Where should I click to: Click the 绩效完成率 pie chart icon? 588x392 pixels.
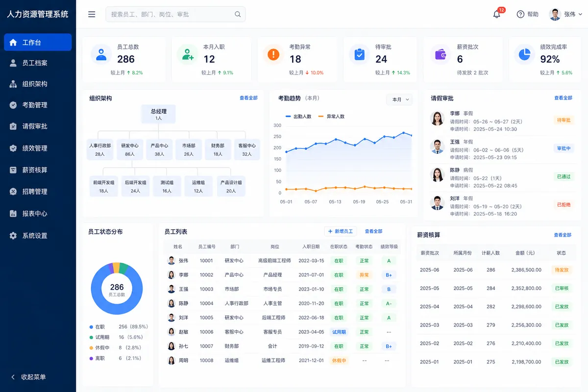tap(524, 54)
